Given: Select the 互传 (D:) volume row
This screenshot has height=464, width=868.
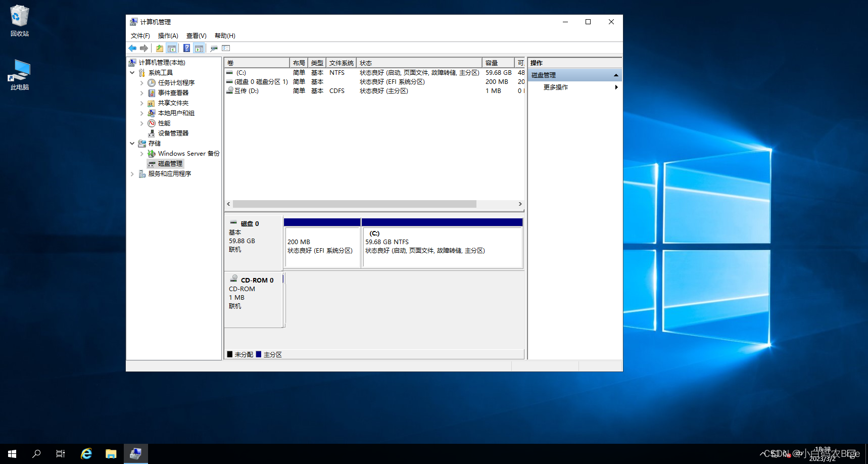Looking at the screenshot, I should (x=375, y=91).
